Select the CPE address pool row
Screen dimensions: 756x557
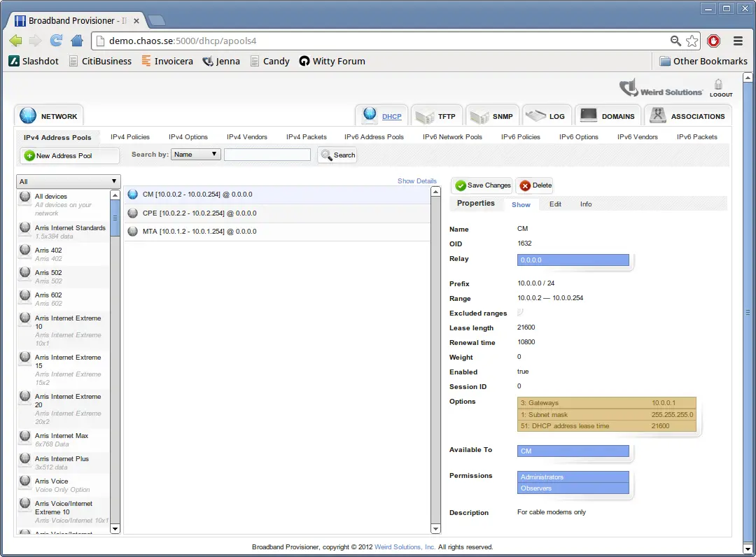coord(277,213)
